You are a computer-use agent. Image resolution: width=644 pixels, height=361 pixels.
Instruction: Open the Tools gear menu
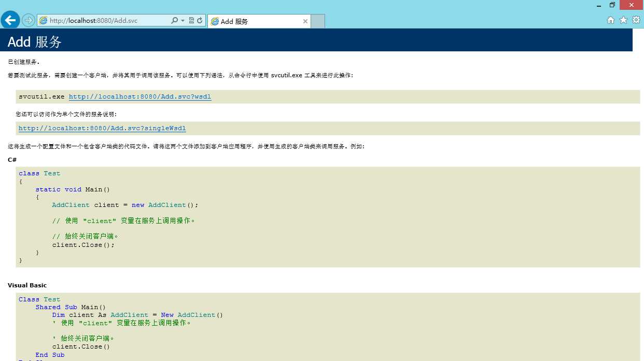point(636,20)
